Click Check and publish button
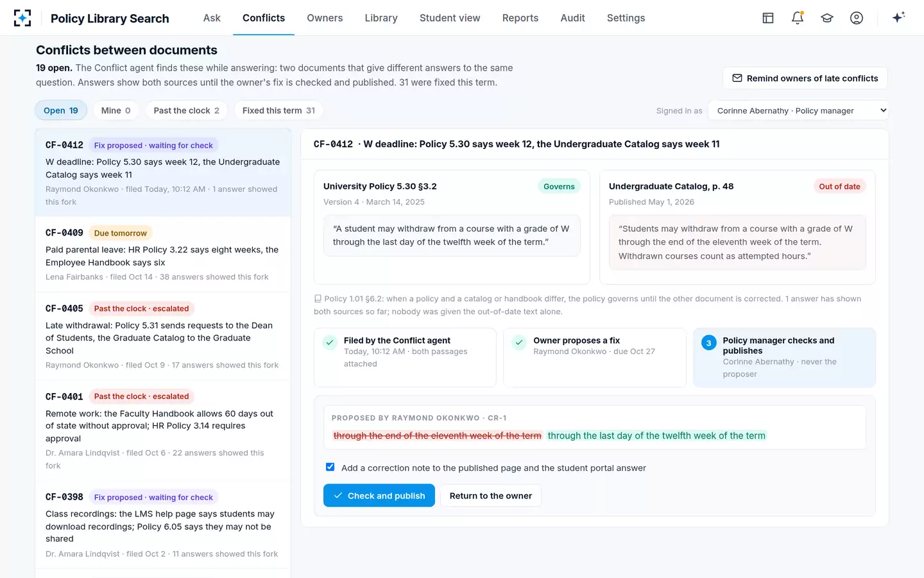The width and height of the screenshot is (924, 578). tap(379, 496)
